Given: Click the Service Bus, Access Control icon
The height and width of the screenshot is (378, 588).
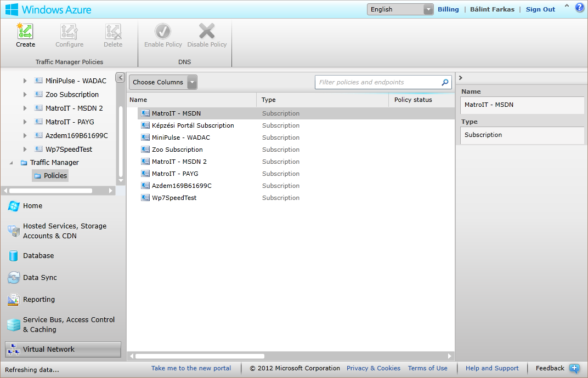Looking at the screenshot, I should tap(14, 325).
